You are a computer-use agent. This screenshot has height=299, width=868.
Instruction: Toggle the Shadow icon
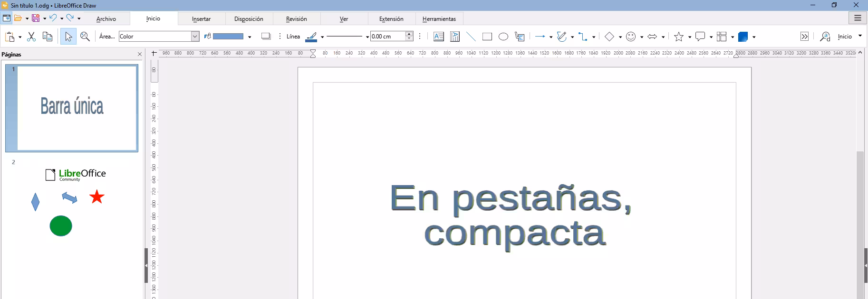pos(266,37)
